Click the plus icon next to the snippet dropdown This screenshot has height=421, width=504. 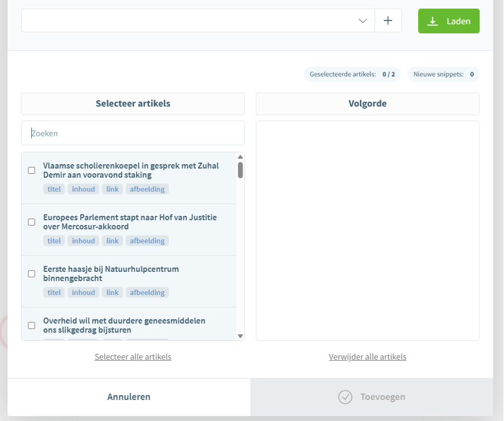pos(388,21)
